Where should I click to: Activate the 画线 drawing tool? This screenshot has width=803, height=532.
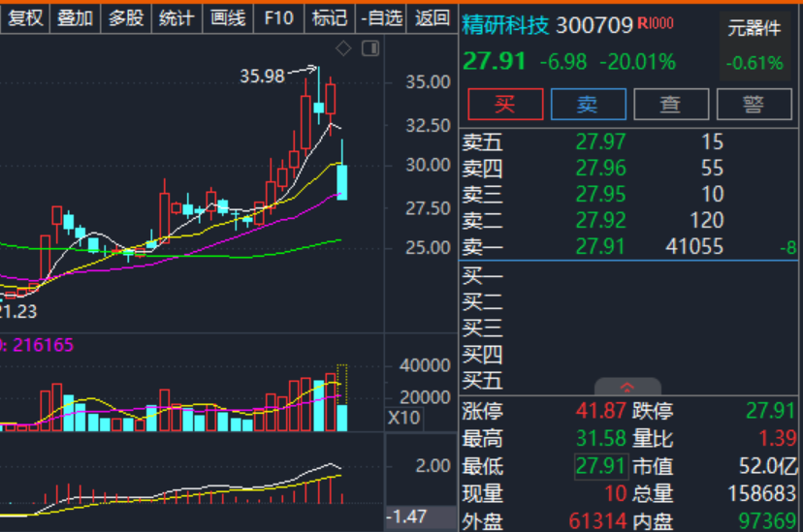[x=228, y=18]
